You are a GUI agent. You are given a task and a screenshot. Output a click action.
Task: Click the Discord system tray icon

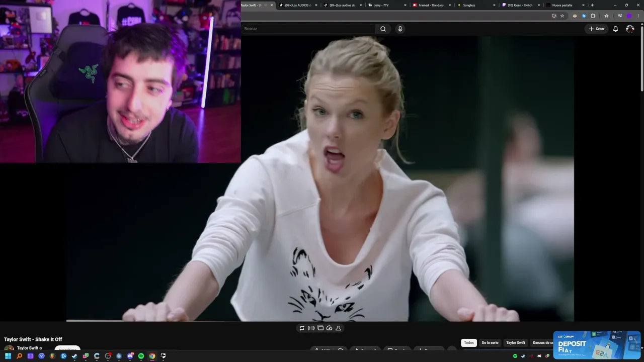(x=539, y=356)
